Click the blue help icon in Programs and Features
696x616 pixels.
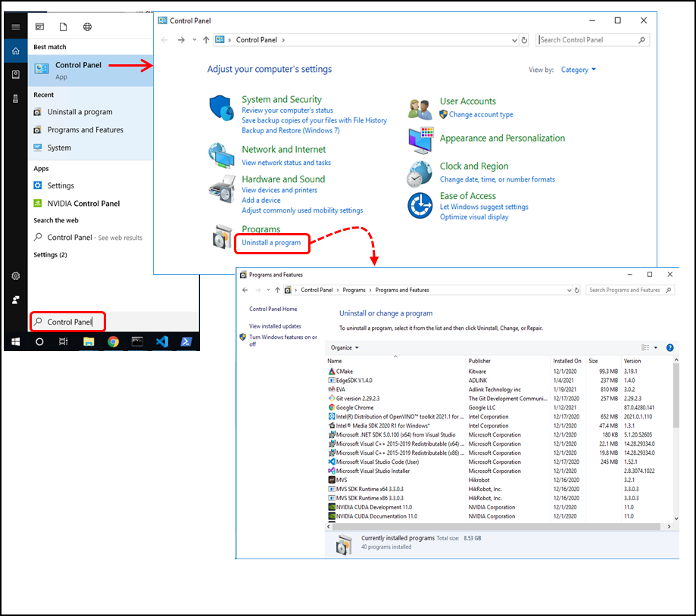pos(669,347)
